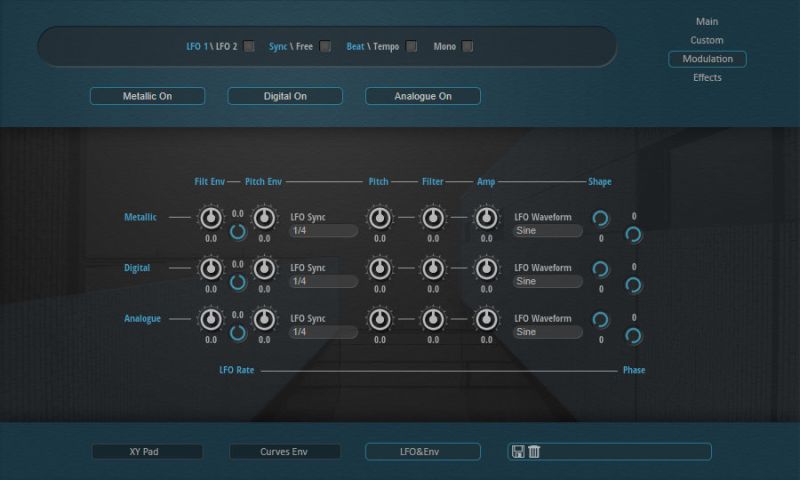The height and width of the screenshot is (480, 800).
Task: Open the Analogue LFO Waveform Sine dropdown
Action: 547,332
